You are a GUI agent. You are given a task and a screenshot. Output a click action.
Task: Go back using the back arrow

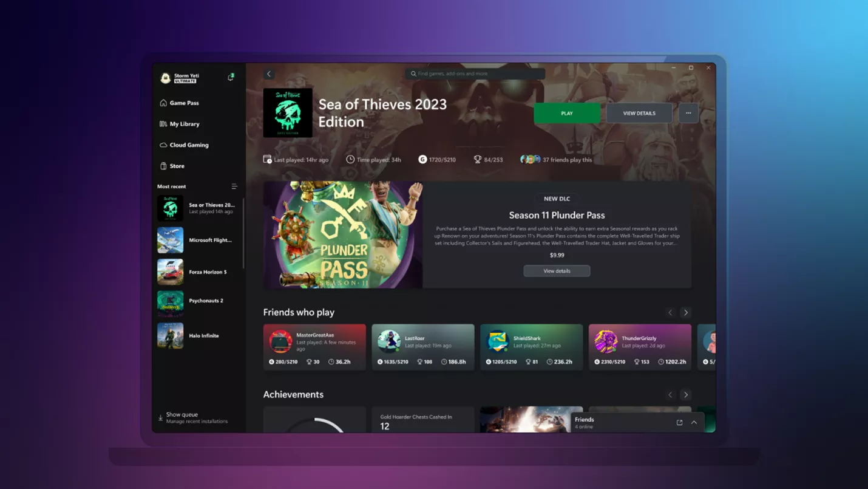tap(269, 74)
